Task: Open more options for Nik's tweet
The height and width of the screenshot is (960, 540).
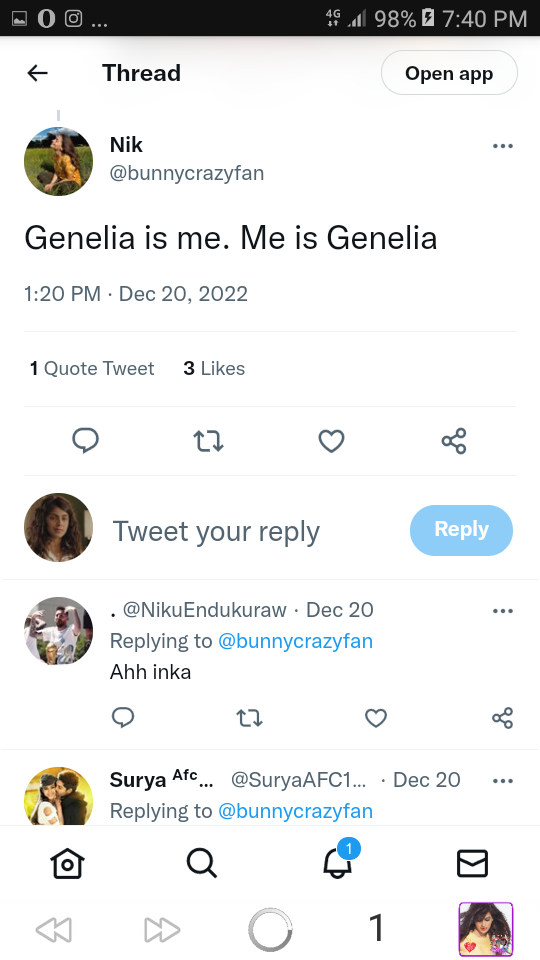Action: (x=502, y=146)
